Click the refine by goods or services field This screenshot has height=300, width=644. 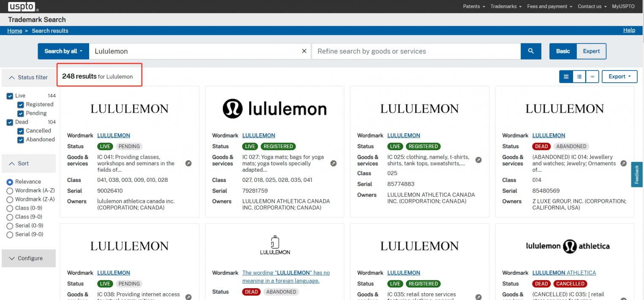tap(416, 51)
